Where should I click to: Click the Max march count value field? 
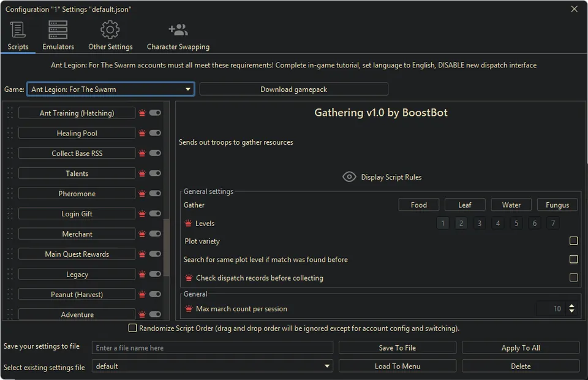click(x=551, y=309)
